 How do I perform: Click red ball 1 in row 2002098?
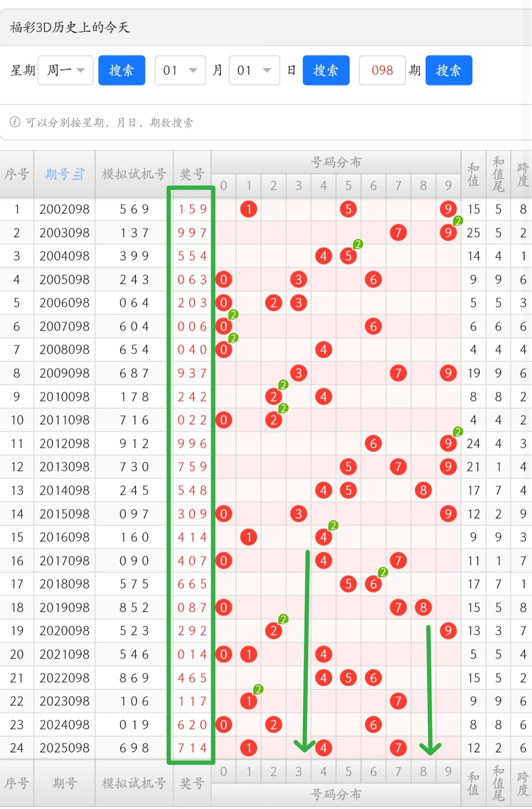click(x=249, y=209)
